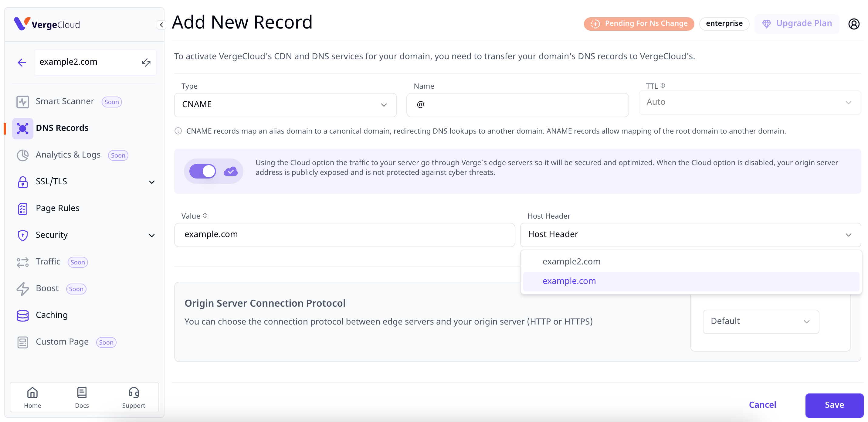This screenshot has height=422, width=868.
Task: Select the Default Origin Server Protocol dropdown
Action: (x=761, y=321)
